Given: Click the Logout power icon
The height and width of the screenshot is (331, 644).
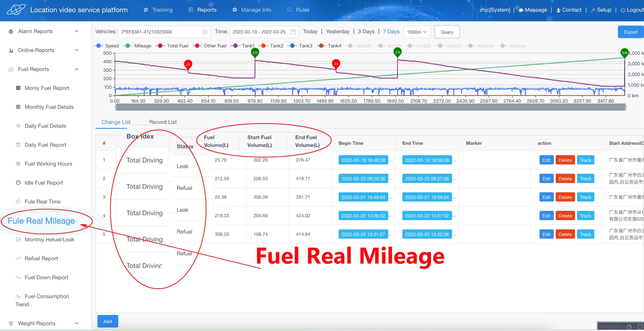Looking at the screenshot, I should click(623, 10).
